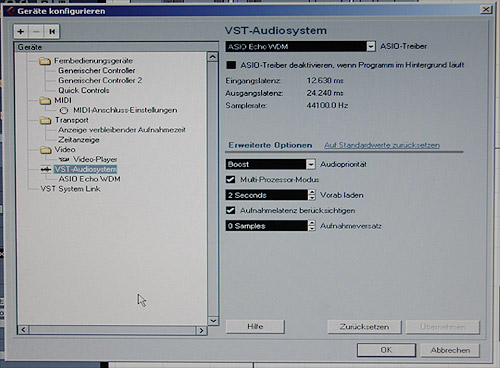Open the Audiopriorität Boost dropdown
Image resolution: width=500 pixels, height=368 pixels.
pyautogui.click(x=311, y=164)
